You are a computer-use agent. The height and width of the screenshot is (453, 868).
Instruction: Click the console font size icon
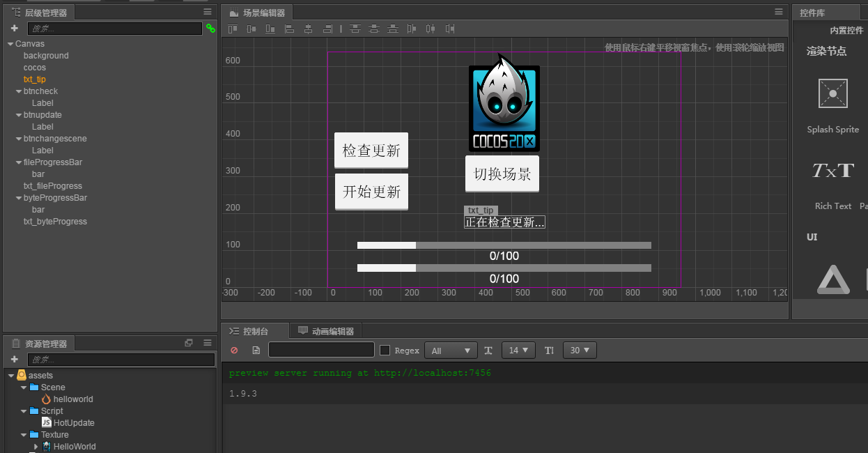pos(488,350)
